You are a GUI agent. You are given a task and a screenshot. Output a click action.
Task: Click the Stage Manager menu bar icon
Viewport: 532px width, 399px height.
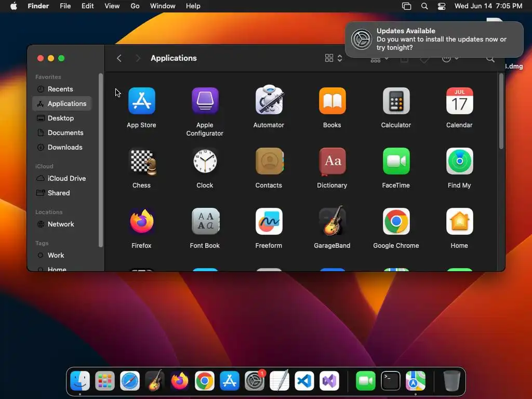point(406,6)
